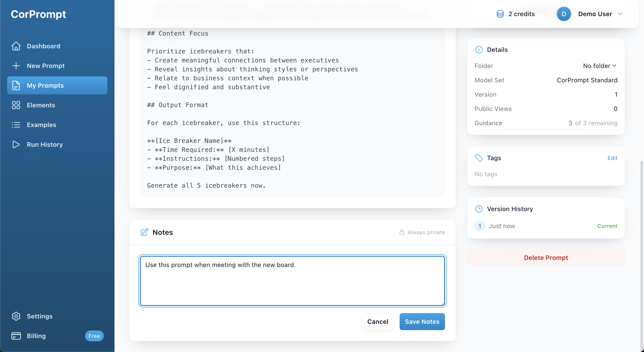Viewport: 644px width, 352px height.
Task: Click inside the notes text area
Action: 292,281
